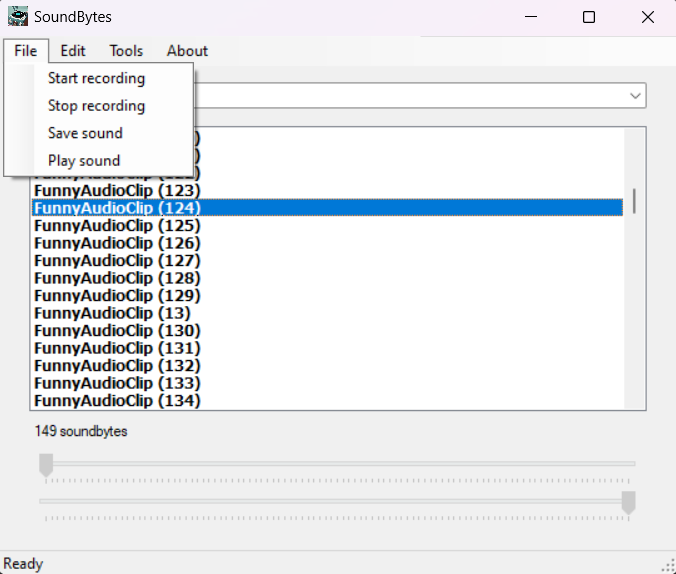Click FunnyAudioClip (134) at list bottom

[x=117, y=401]
